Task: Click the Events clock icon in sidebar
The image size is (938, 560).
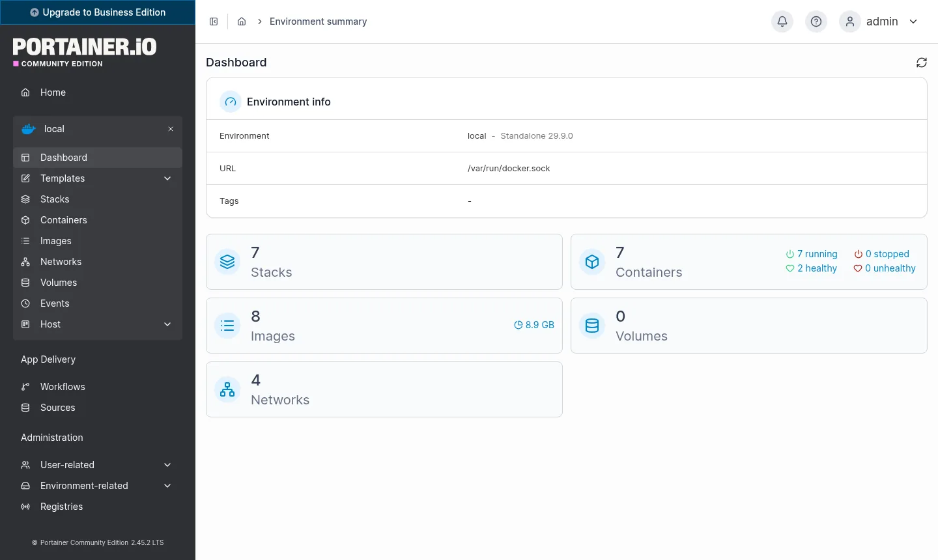Action: (x=25, y=303)
